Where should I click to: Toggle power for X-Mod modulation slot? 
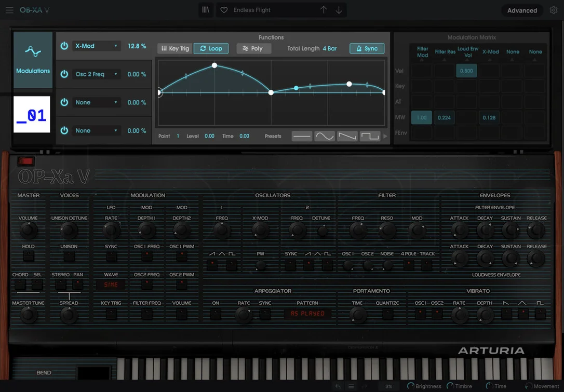(x=64, y=46)
